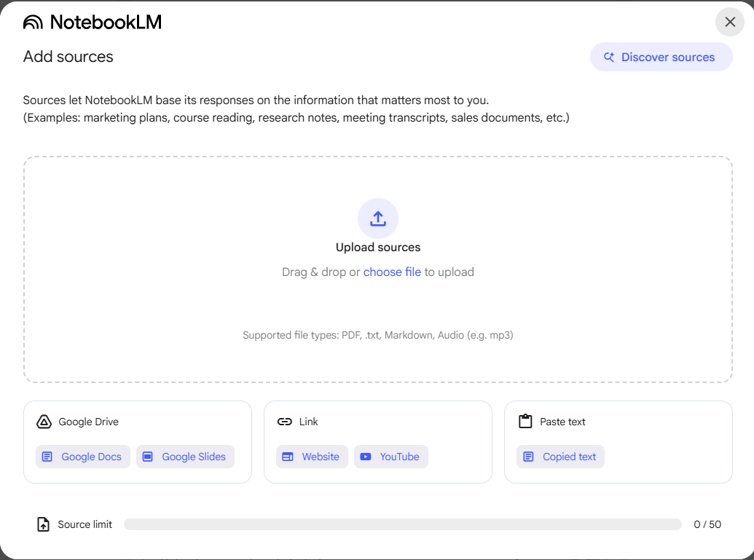This screenshot has width=754, height=560.
Task: Close the Add sources dialog
Action: coord(730,22)
